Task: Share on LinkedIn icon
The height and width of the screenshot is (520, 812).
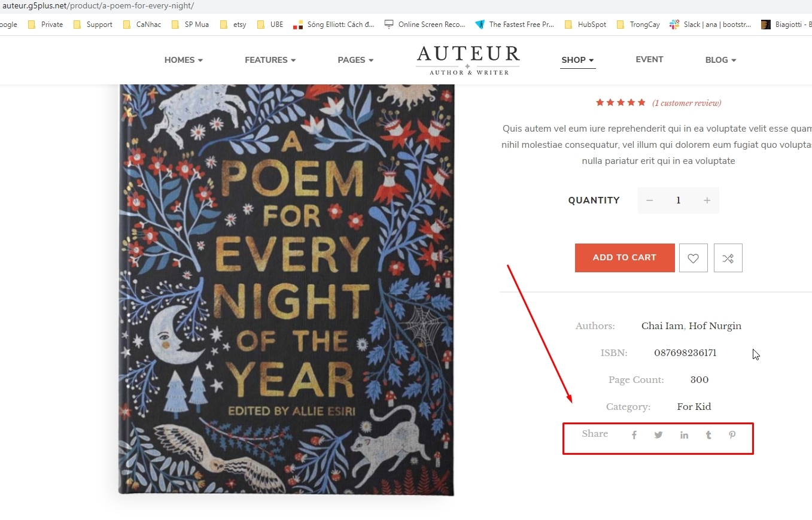Action: pos(684,435)
